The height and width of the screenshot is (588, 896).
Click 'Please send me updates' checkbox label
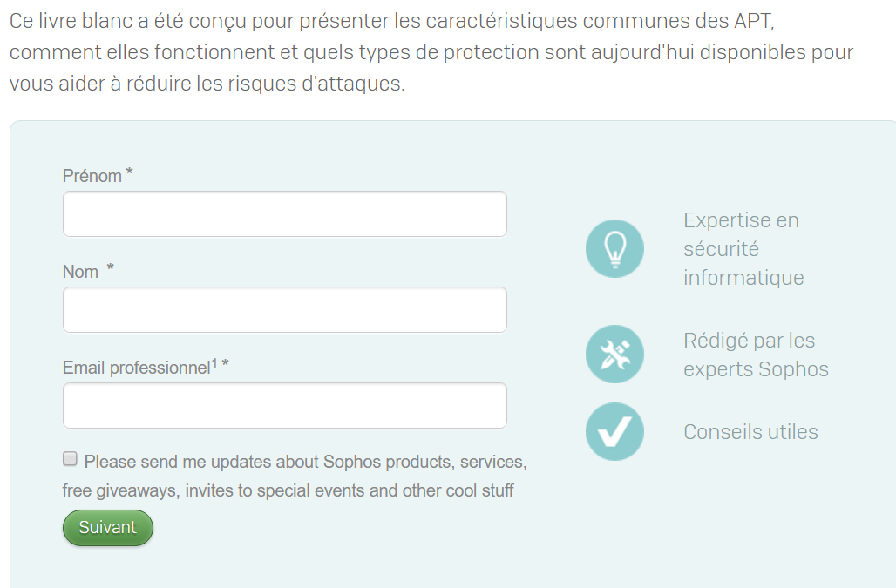(x=306, y=462)
